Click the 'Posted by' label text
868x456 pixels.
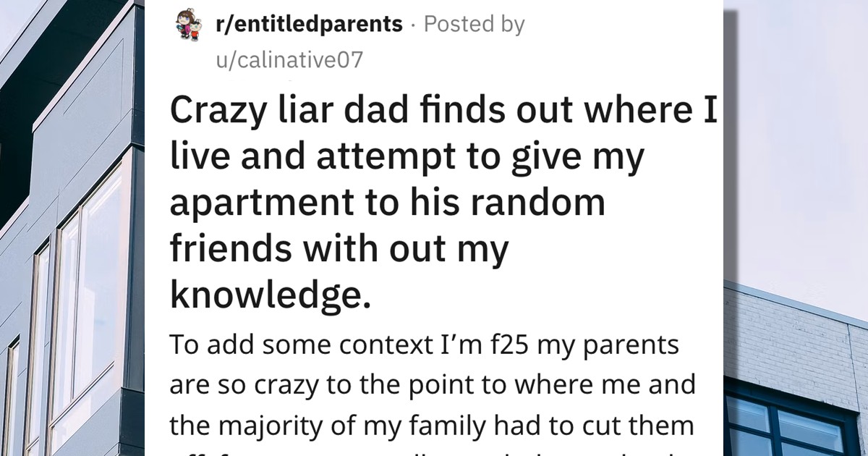pos(474,23)
